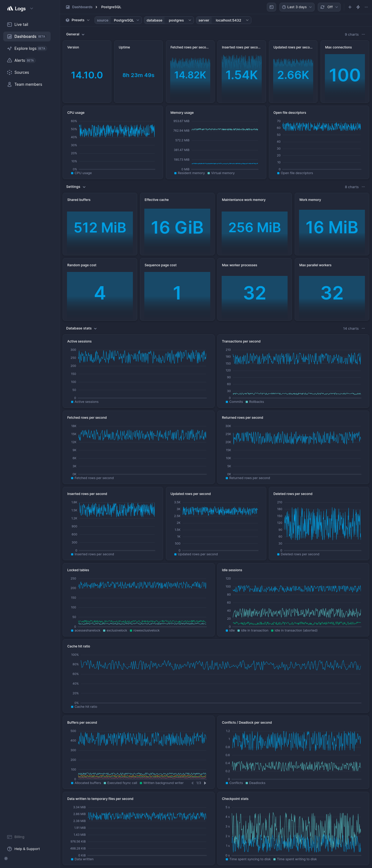The height and width of the screenshot is (868, 372).
Task: Toggle the exclusivelock legend series
Action: click(115, 630)
